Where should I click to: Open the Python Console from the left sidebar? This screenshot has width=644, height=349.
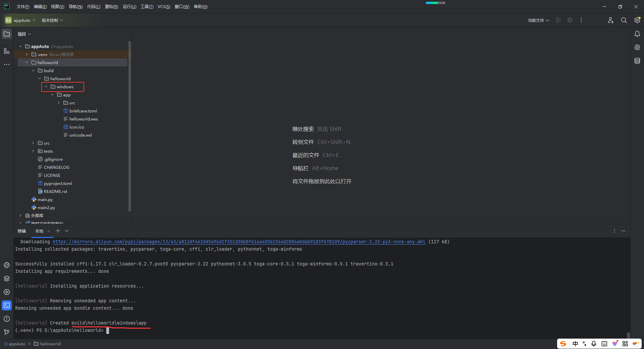pos(7,265)
